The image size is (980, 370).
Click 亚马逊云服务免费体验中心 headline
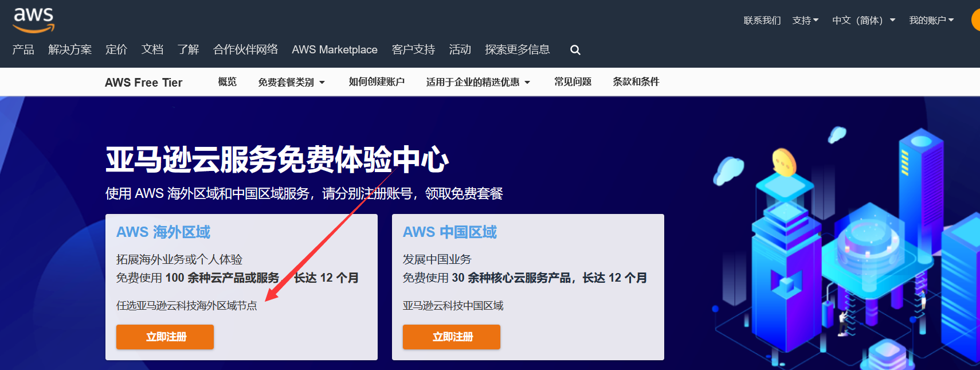(277, 159)
